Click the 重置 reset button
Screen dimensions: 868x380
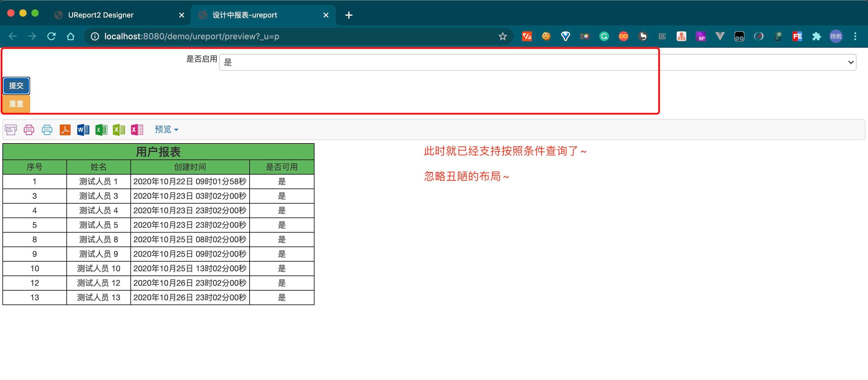(16, 104)
